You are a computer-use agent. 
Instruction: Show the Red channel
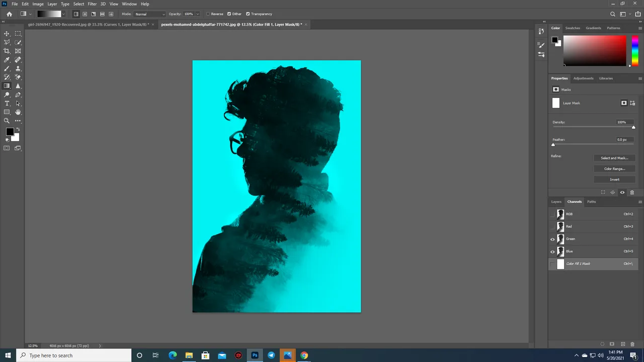pyautogui.click(x=552, y=226)
